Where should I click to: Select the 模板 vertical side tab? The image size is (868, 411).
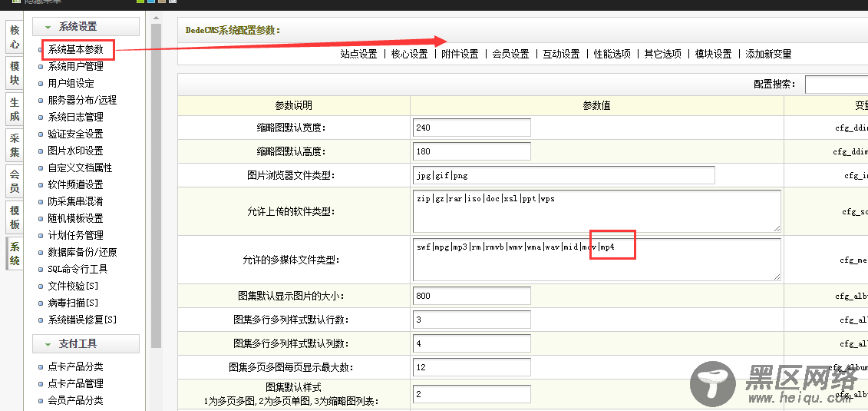click(15, 217)
